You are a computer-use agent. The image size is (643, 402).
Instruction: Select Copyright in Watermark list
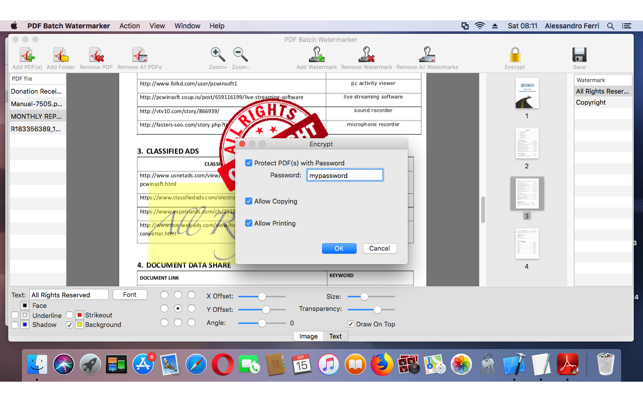click(603, 103)
